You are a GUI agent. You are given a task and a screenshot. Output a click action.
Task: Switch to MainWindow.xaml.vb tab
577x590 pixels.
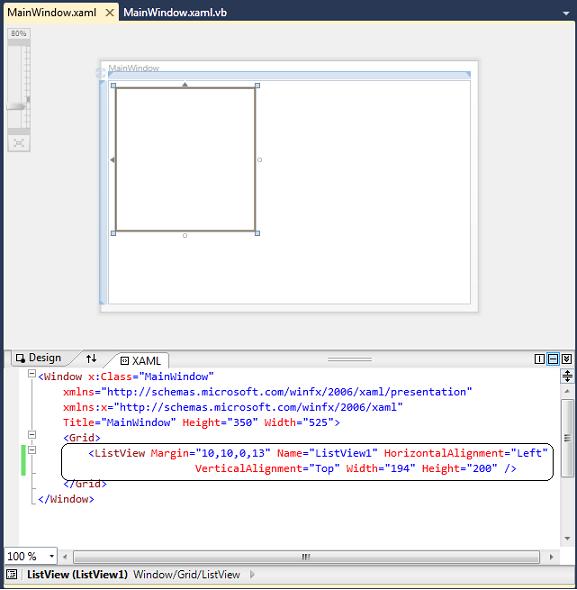pos(175,12)
